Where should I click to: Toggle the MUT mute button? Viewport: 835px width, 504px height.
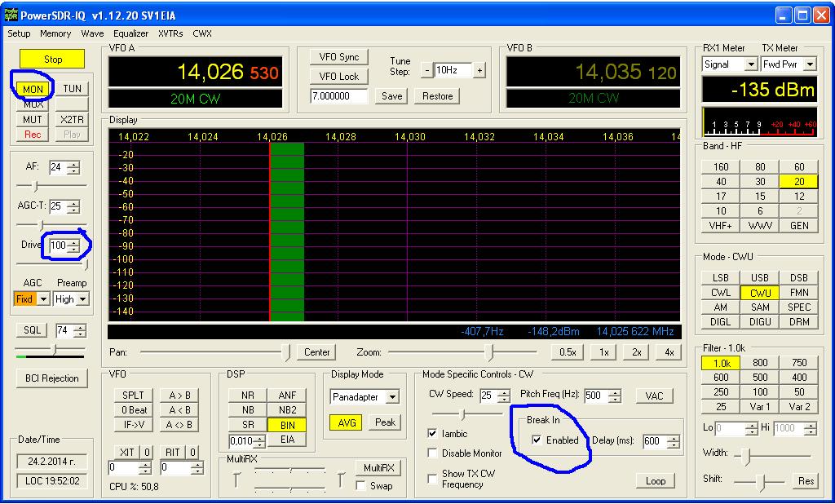33,119
